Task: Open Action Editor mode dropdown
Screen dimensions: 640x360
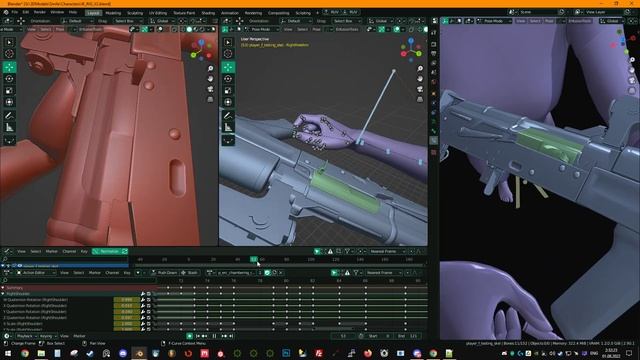Action: pos(36,273)
